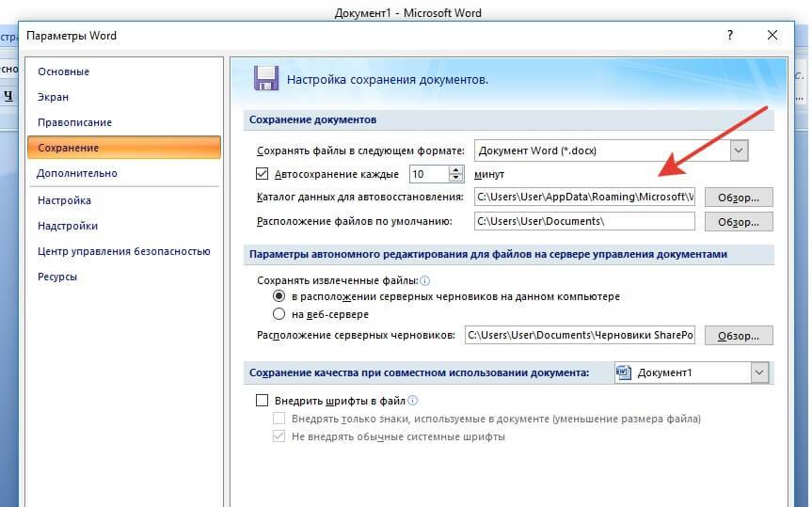Click the autorecovery folder path field

584,197
